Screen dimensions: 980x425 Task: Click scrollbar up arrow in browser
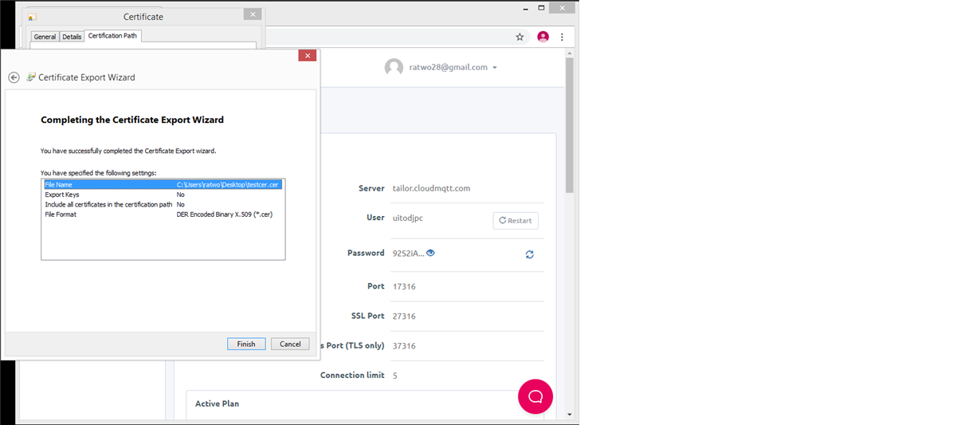[570, 52]
